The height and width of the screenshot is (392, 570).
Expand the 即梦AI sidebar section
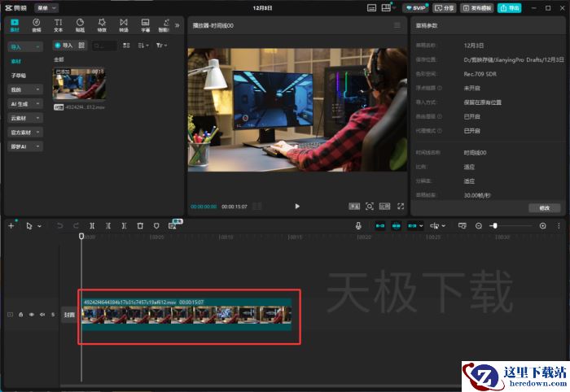25,146
